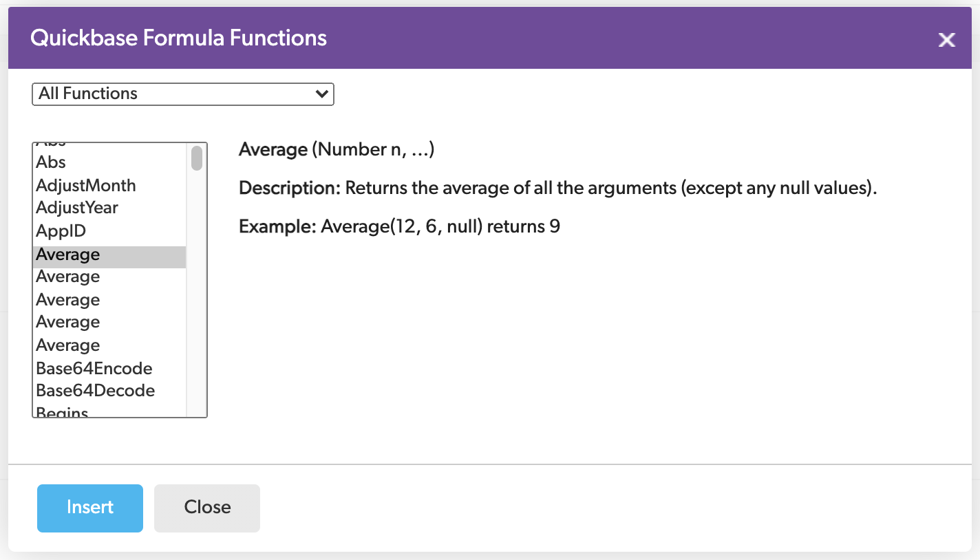980x560 pixels.
Task: Select the Base64Decode function
Action: click(109, 391)
